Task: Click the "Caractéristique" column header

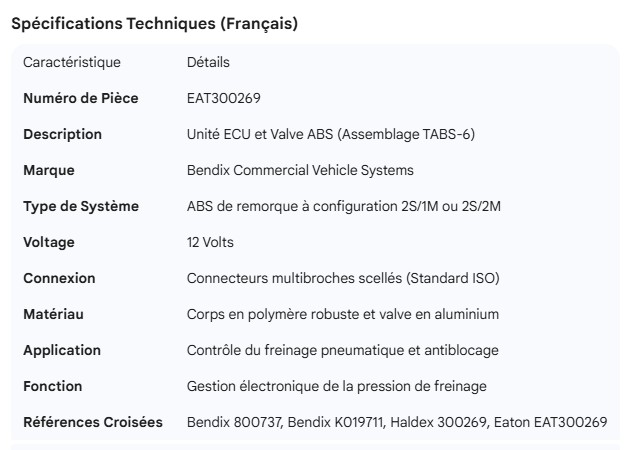Action: point(72,62)
